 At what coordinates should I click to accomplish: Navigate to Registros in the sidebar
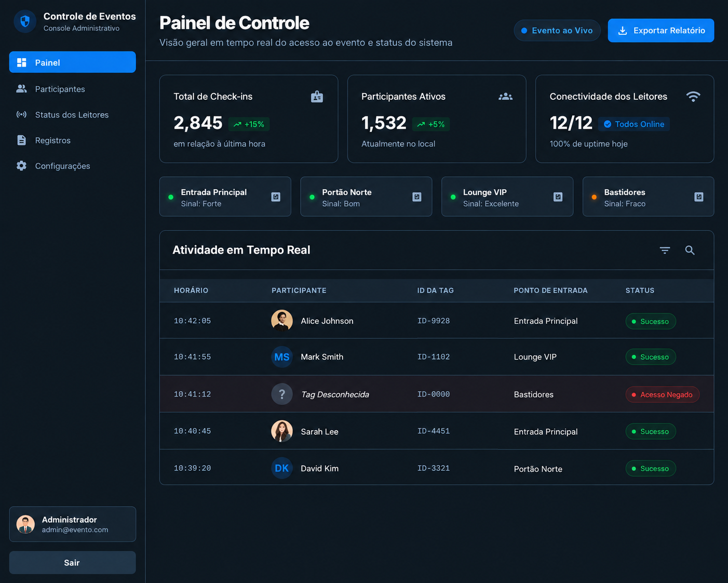(73, 140)
